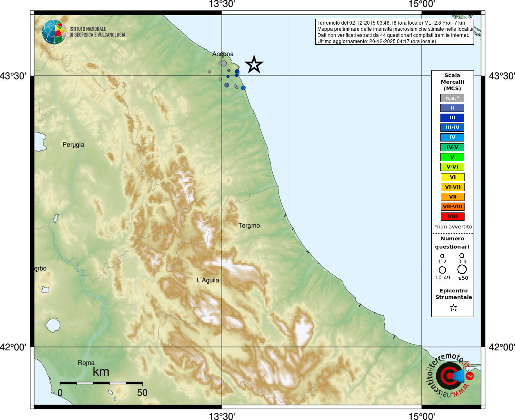
Task: Click the left 42°00' latitude label
Action: pos(13,347)
